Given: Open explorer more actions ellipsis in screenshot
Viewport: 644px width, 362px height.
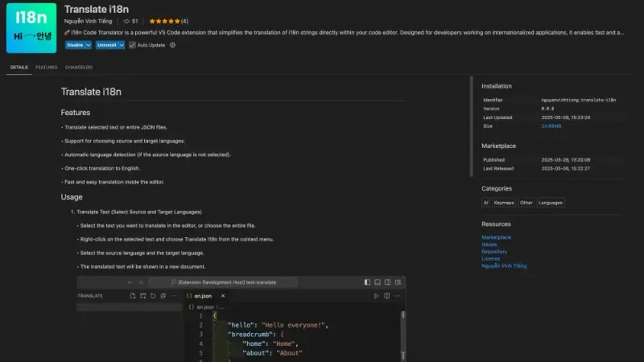Looking at the screenshot, I should pos(173,295).
